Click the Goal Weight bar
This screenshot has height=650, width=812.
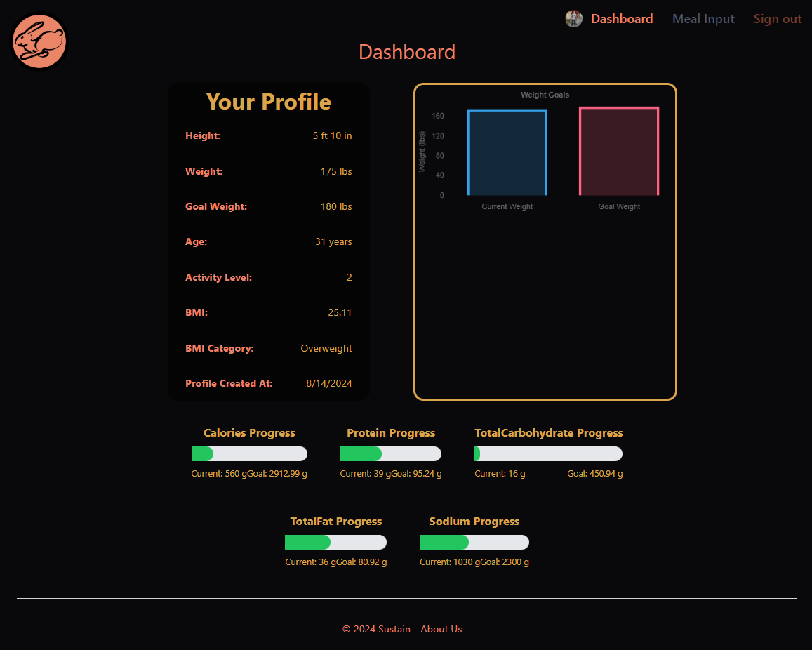point(618,150)
